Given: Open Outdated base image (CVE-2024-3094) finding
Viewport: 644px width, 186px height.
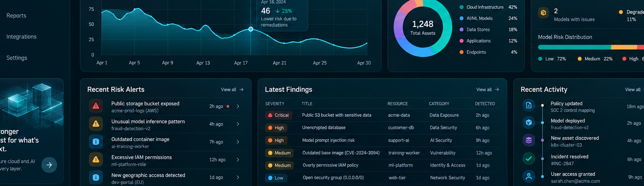Looking at the screenshot, I should pos(341,153).
